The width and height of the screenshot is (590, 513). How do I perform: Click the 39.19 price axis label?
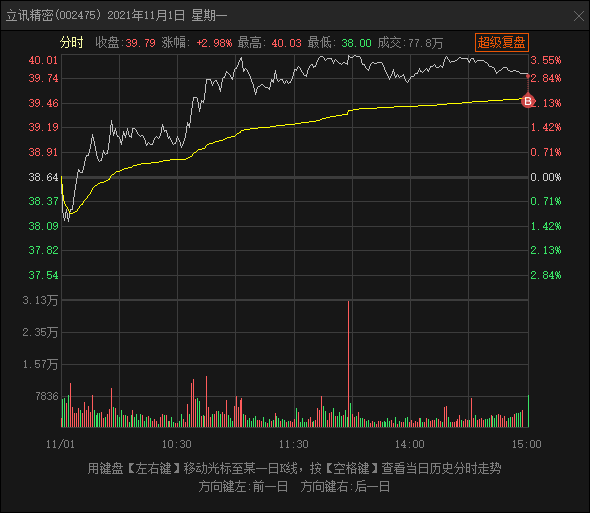click(43, 127)
